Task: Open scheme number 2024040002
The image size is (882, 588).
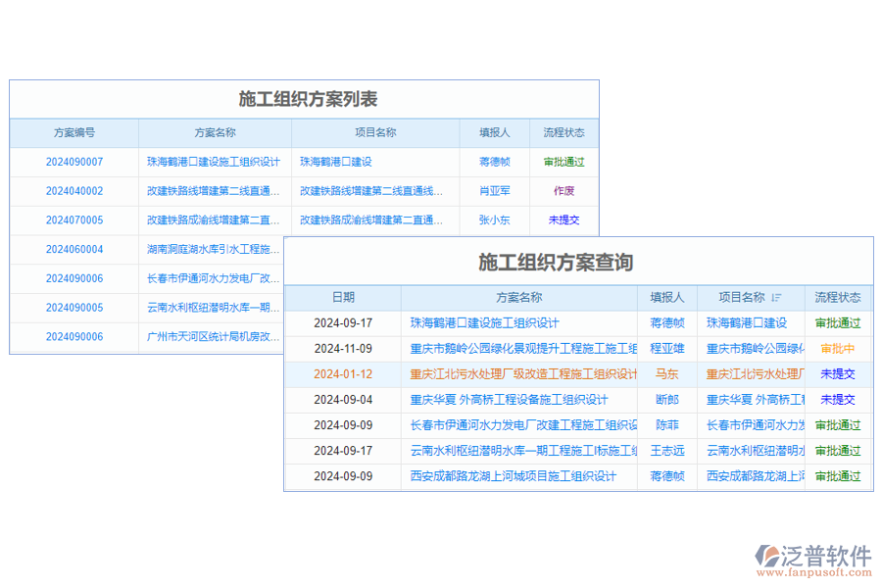Action: [73, 191]
